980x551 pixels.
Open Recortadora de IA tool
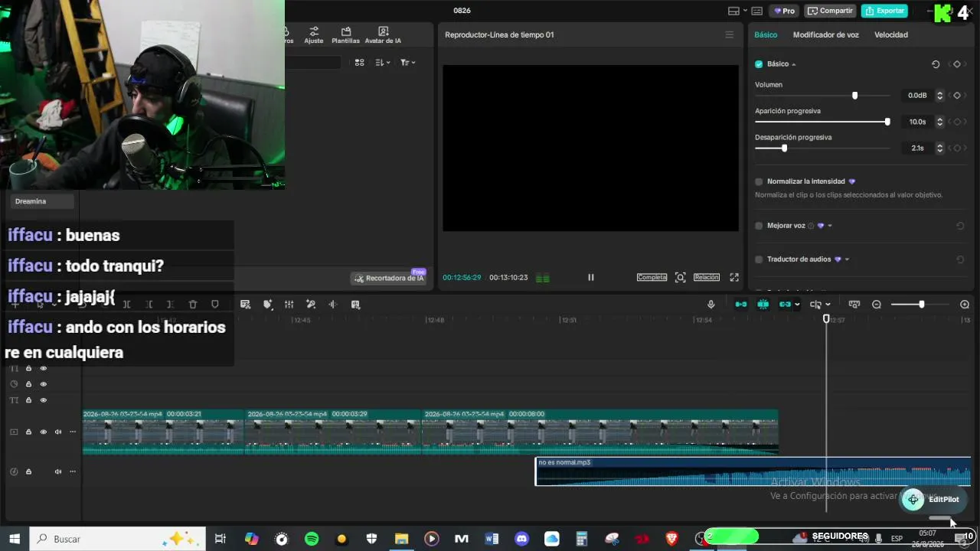tap(389, 278)
